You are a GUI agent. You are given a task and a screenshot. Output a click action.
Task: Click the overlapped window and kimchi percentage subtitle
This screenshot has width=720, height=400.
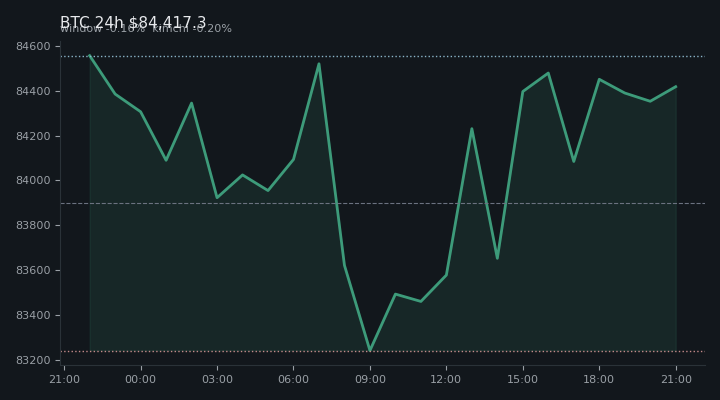[x=146, y=28]
